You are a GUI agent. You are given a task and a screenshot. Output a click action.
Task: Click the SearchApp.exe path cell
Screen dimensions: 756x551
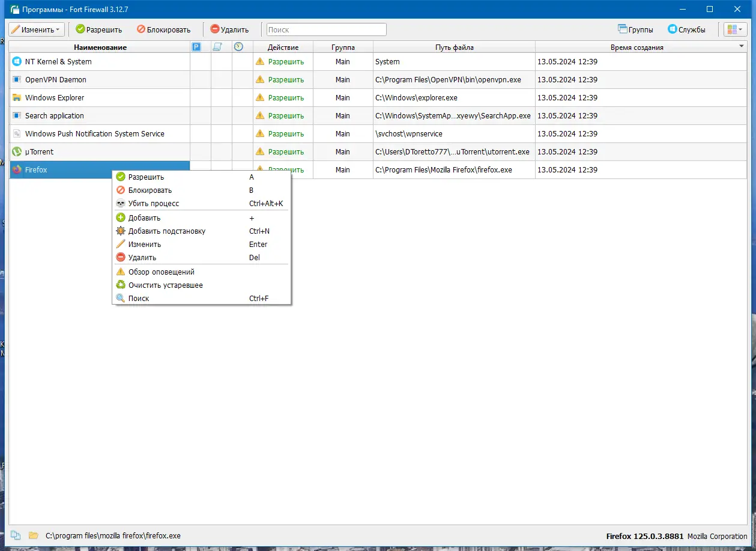(454, 115)
